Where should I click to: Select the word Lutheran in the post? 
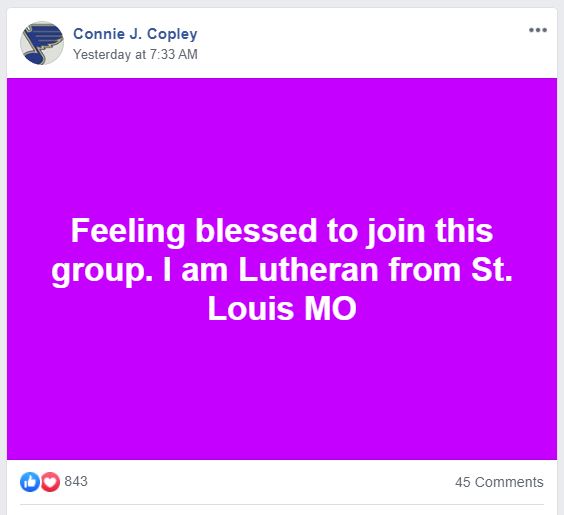pos(308,270)
